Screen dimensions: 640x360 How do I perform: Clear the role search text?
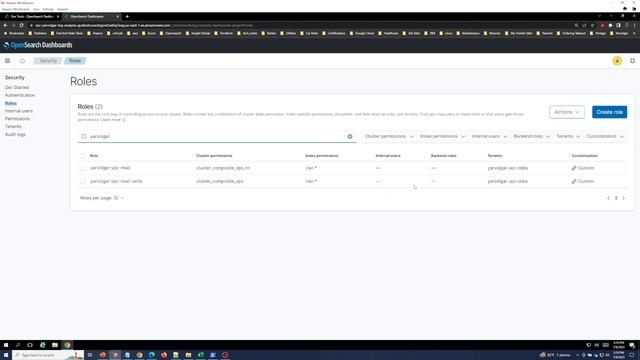point(350,136)
